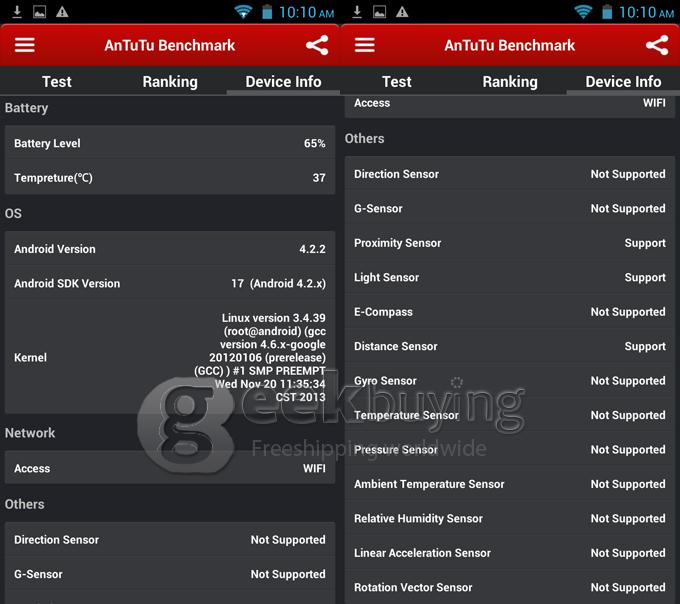Tap the battery icon in right status bar
The height and width of the screenshot is (604, 680).
607,12
